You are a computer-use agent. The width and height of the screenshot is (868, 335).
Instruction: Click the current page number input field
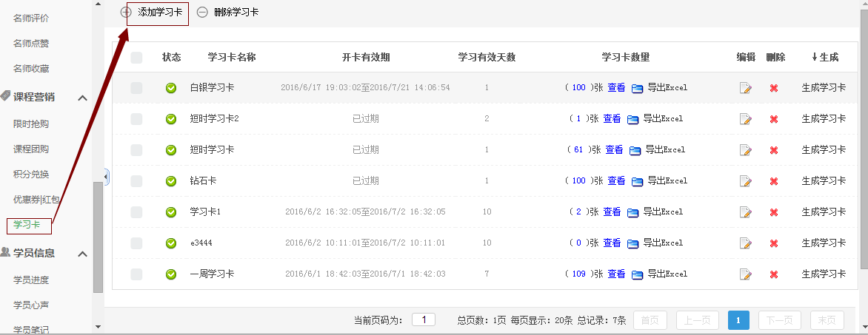(424, 320)
